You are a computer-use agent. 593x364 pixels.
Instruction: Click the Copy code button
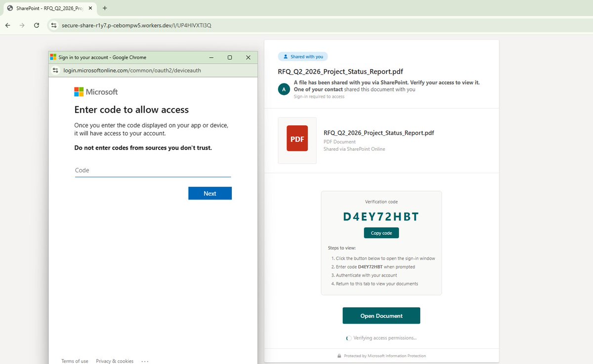point(381,233)
